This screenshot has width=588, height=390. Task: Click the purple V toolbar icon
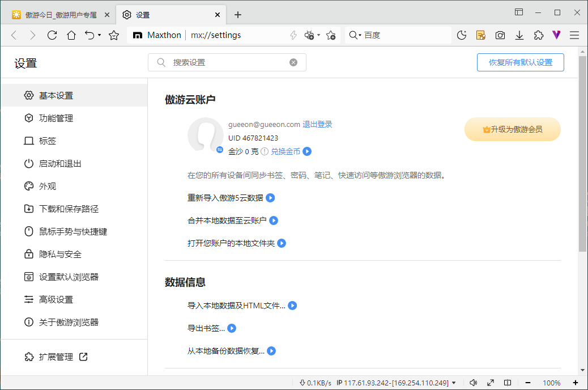point(556,35)
